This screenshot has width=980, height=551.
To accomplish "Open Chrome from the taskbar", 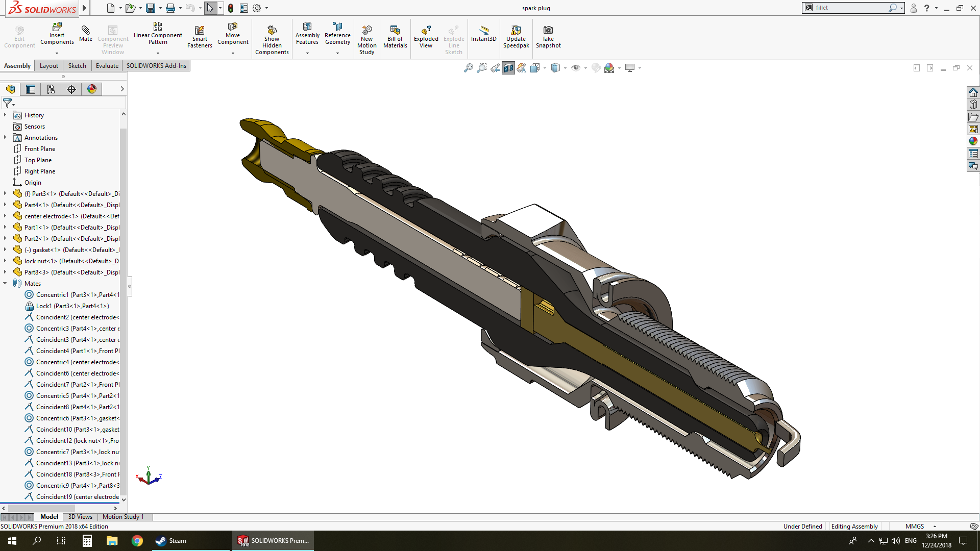I will pyautogui.click(x=137, y=541).
